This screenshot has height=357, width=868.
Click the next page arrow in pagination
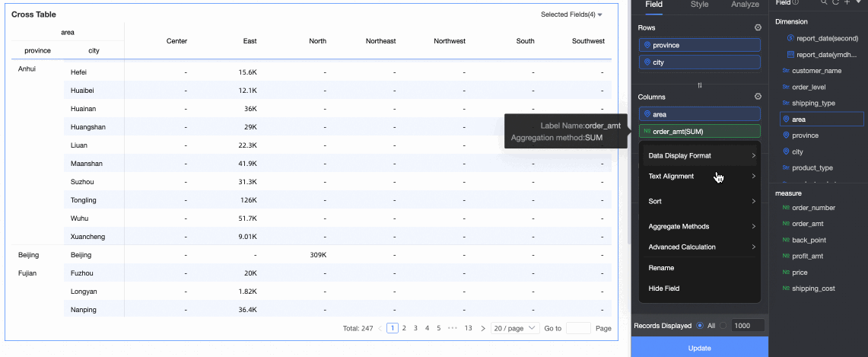click(483, 328)
